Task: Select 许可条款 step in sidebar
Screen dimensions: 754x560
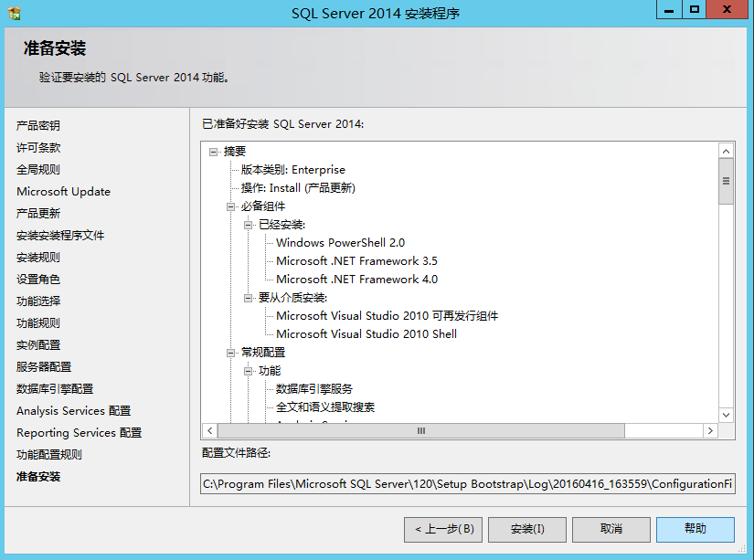Action: point(38,148)
